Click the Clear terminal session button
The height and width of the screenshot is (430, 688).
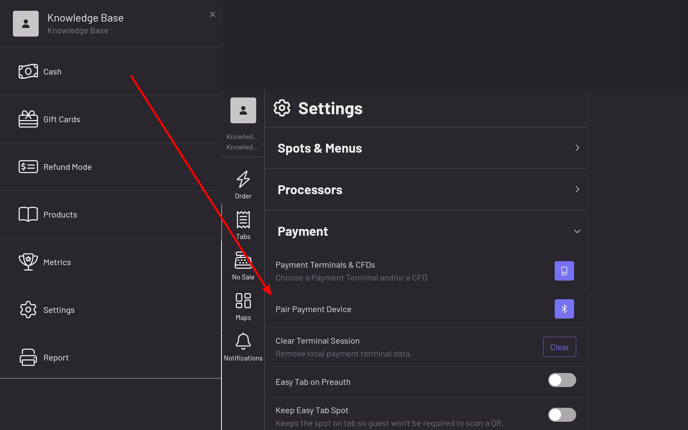(x=559, y=347)
